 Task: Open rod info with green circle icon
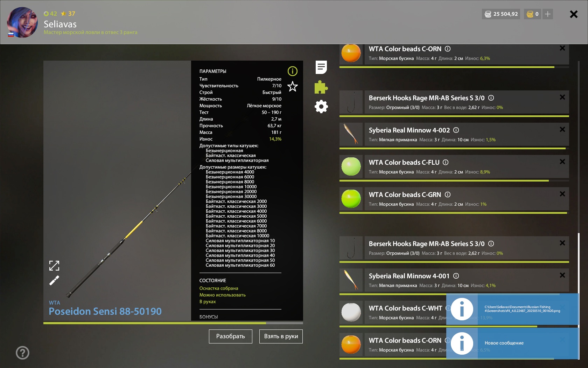point(293,71)
